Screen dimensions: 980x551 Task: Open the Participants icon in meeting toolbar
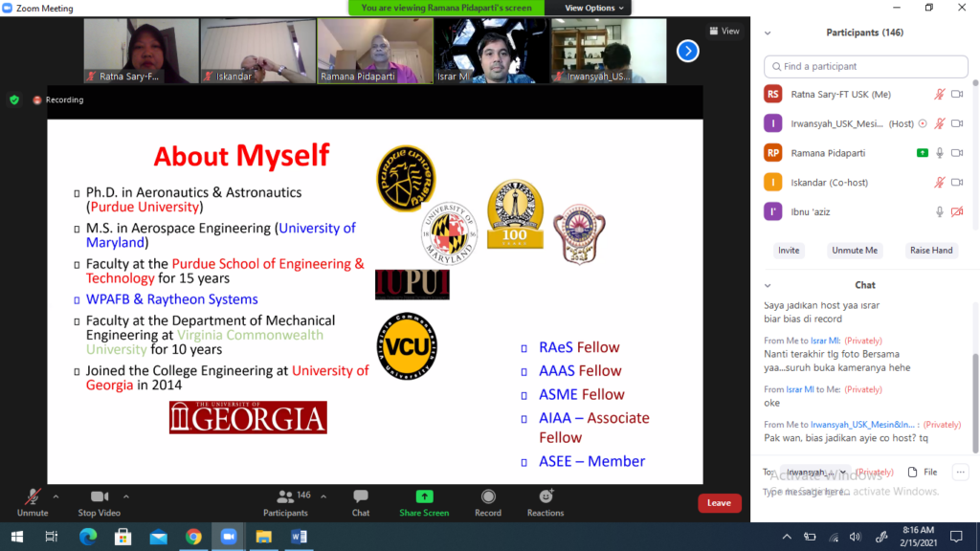(x=285, y=497)
